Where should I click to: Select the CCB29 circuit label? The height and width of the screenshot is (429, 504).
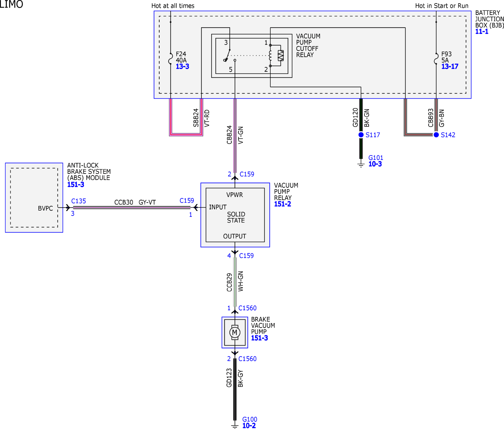(x=229, y=282)
